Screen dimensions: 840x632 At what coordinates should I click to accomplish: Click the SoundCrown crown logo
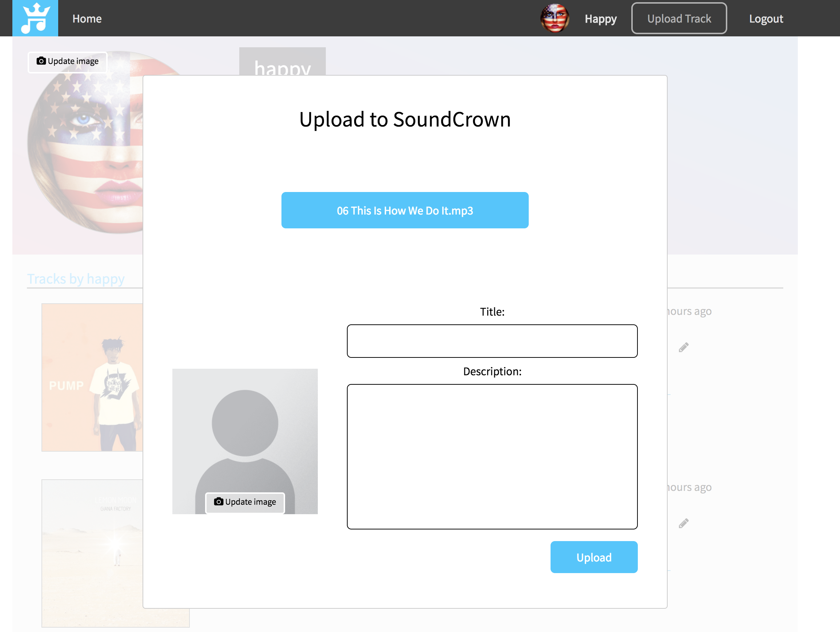click(35, 18)
